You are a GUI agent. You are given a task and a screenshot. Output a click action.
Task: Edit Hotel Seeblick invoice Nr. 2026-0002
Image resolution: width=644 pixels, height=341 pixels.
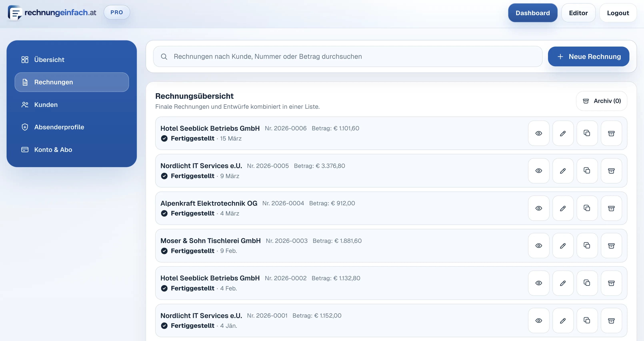(563, 283)
